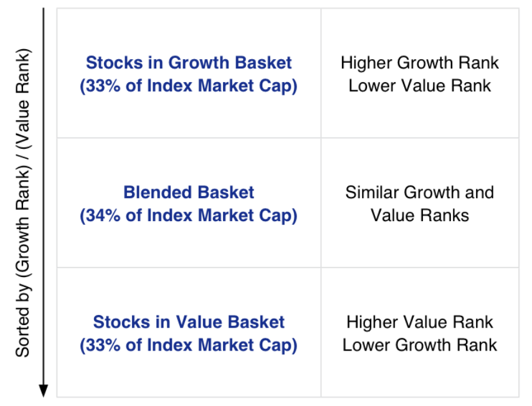532x406 pixels.
Task: Select the "Higher Growth Rank" text
Action: click(420, 63)
